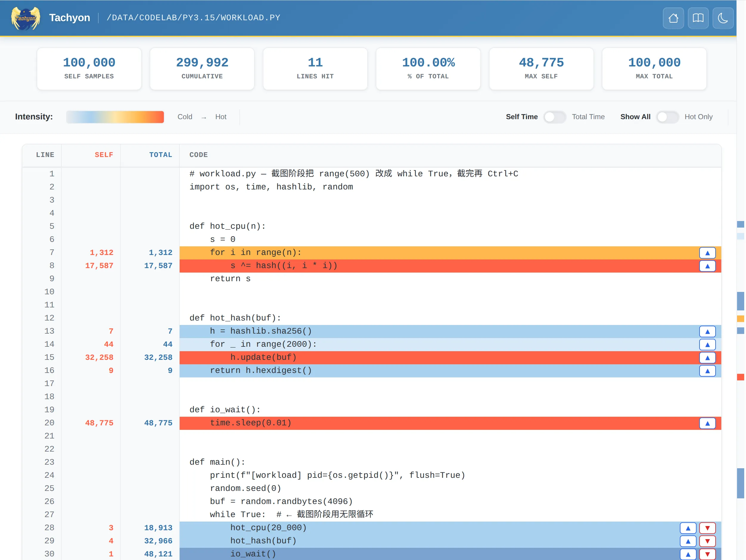
Task: Click the 'def main():' code line
Action: 217,462
